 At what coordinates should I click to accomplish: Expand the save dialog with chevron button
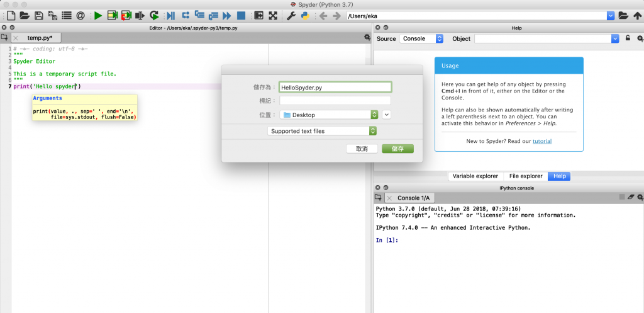coord(387,115)
